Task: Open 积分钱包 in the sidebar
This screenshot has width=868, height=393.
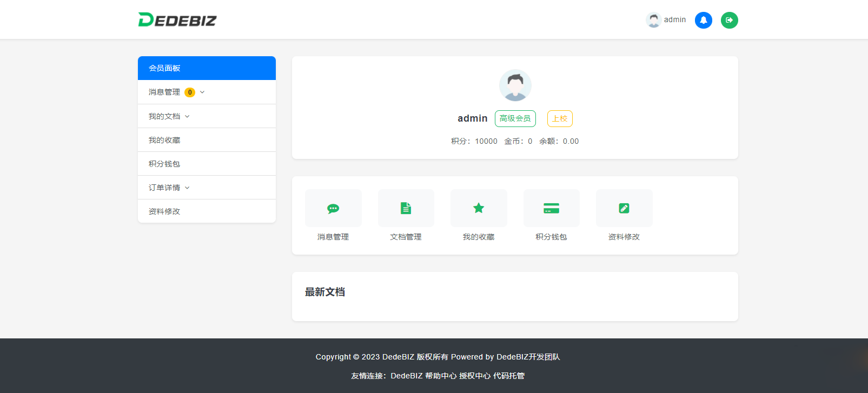Action: (x=207, y=164)
